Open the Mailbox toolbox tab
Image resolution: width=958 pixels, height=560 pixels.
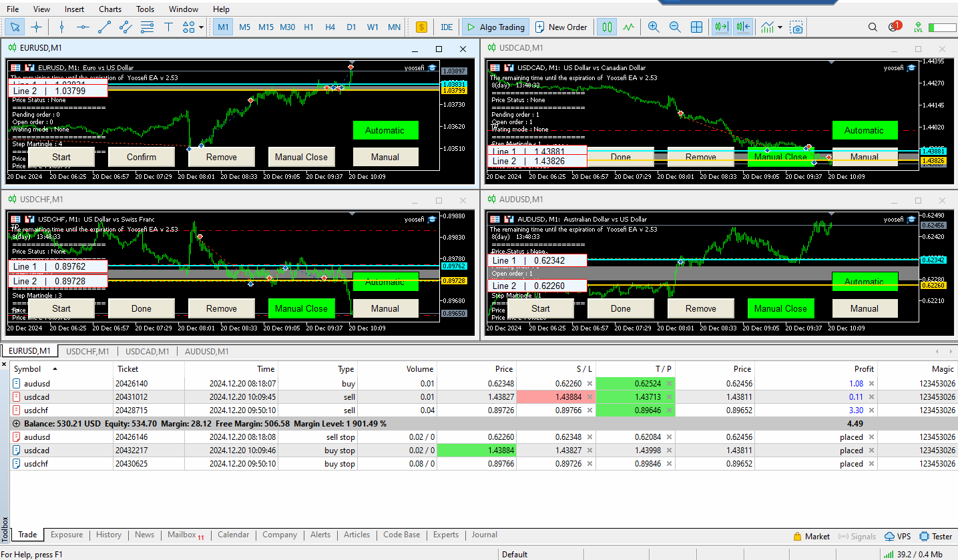tap(186, 535)
